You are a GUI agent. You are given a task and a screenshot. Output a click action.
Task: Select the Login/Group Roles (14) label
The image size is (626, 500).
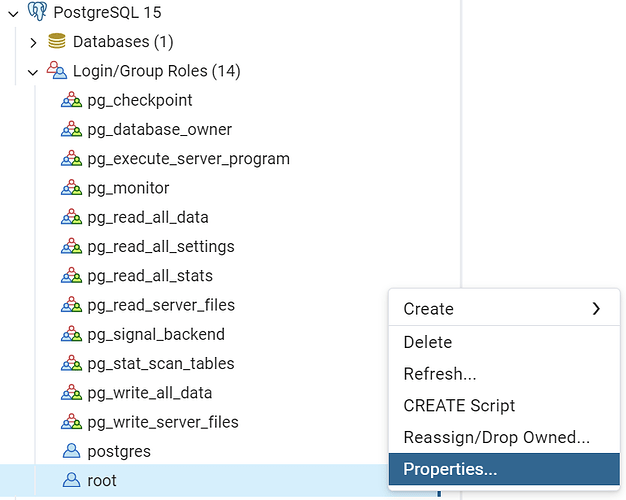[156, 71]
